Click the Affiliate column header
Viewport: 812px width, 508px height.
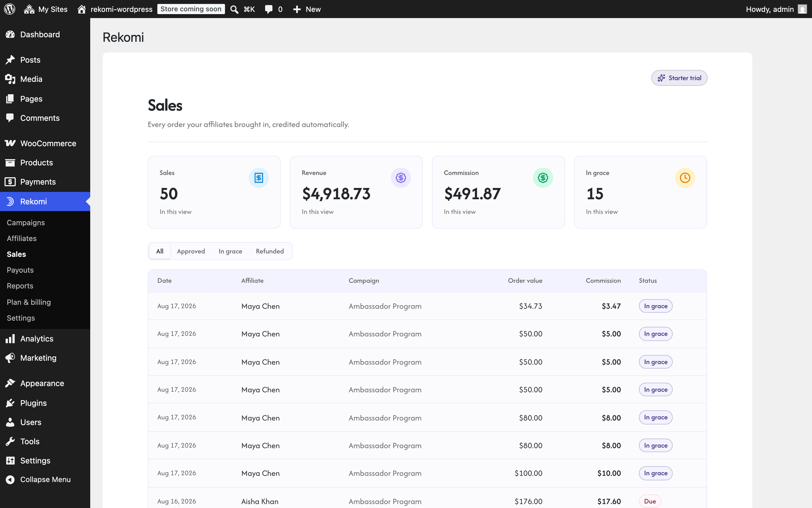pos(252,281)
